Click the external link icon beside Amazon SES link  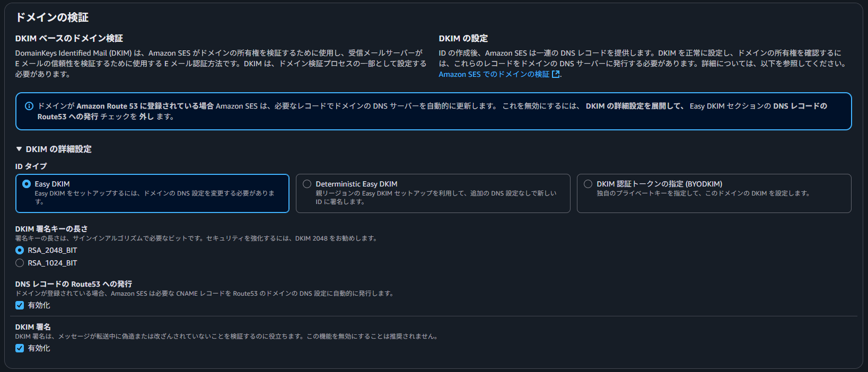(x=556, y=75)
